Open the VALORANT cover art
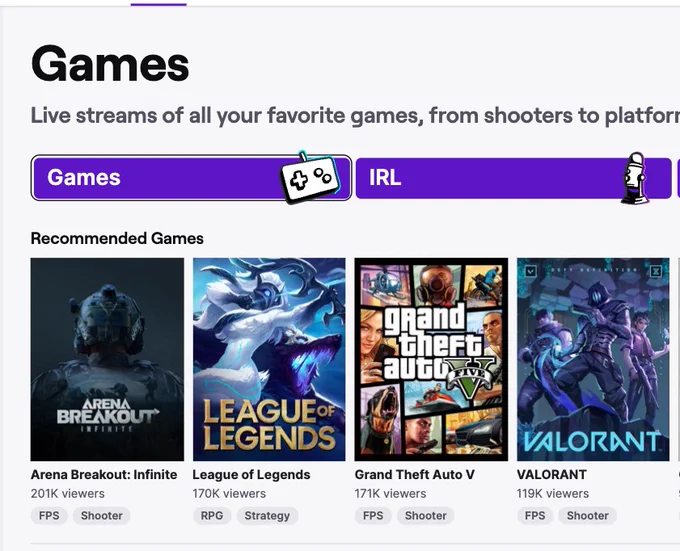The height and width of the screenshot is (551, 680). pos(593,359)
